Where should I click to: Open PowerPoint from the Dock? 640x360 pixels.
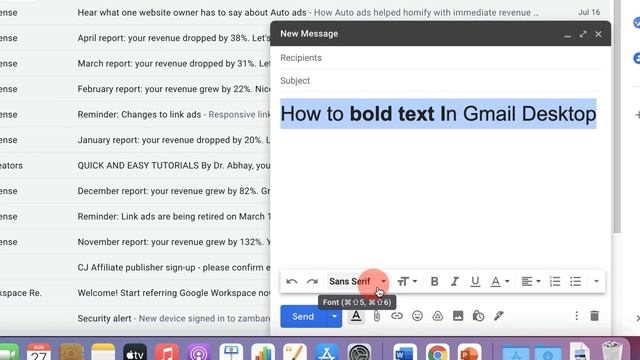[469, 352]
